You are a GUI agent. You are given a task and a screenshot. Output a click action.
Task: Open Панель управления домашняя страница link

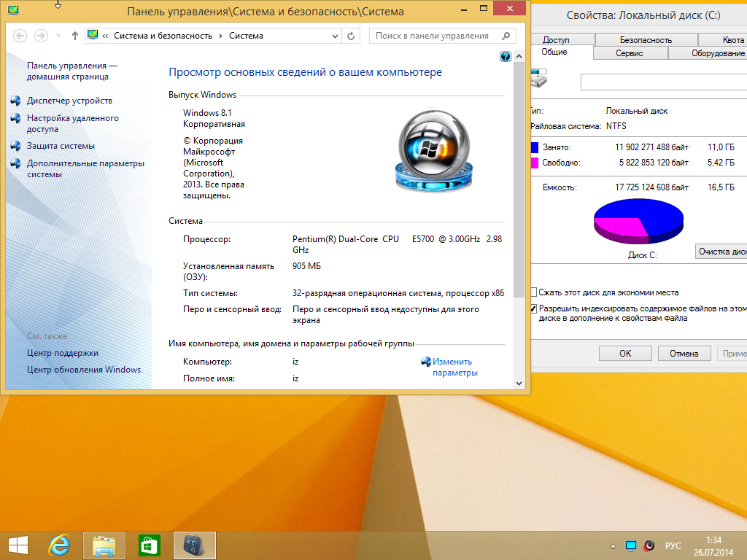coord(72,71)
